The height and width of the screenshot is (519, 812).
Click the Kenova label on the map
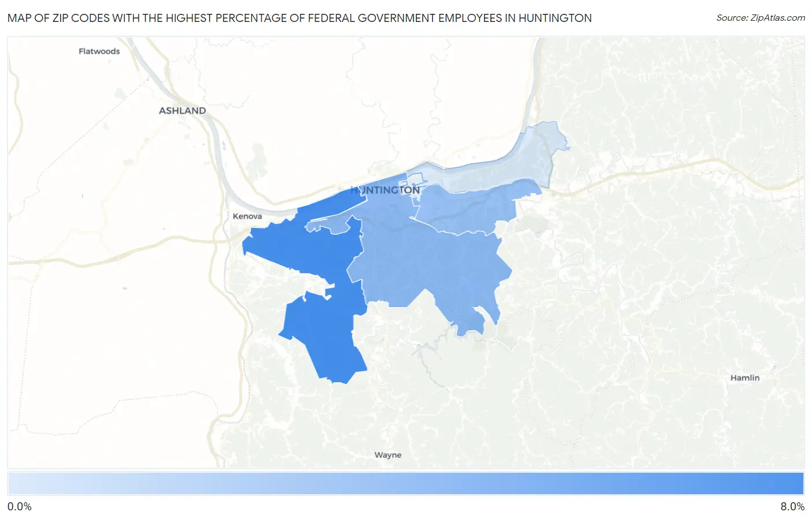coord(247,216)
